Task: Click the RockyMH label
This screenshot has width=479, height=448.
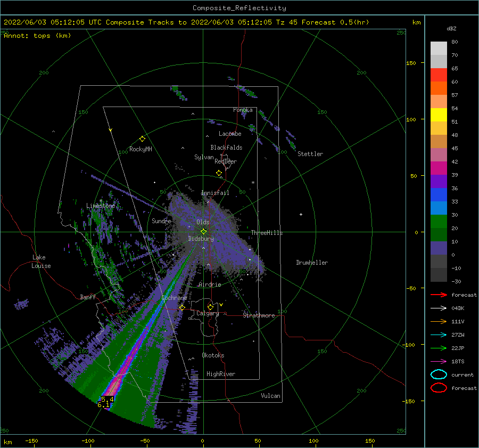Action: [x=141, y=149]
